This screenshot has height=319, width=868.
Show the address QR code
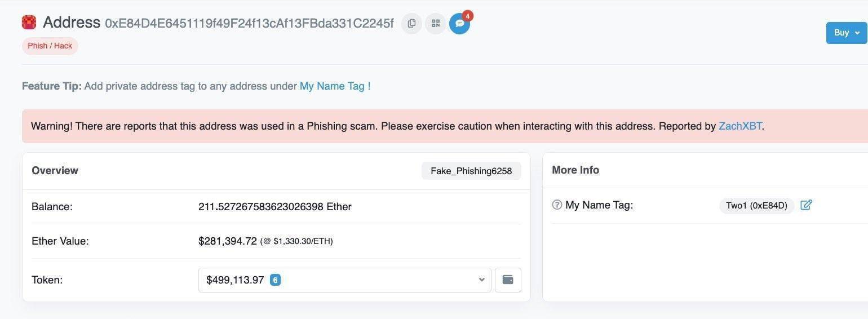(x=435, y=23)
